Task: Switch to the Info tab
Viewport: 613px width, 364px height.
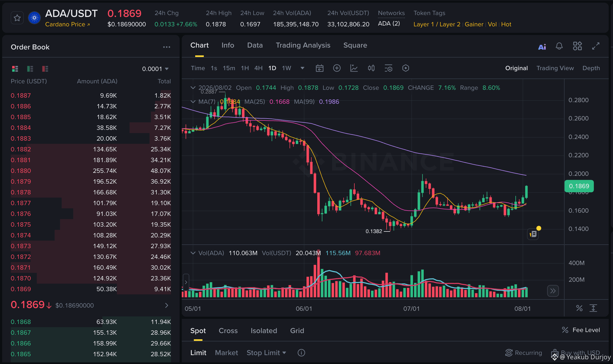Action: pyautogui.click(x=228, y=45)
